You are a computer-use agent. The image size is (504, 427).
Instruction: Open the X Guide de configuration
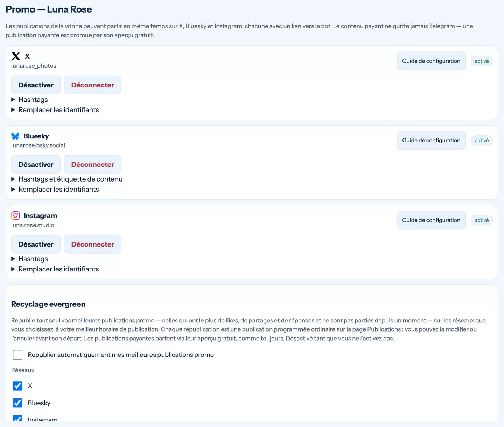(431, 61)
